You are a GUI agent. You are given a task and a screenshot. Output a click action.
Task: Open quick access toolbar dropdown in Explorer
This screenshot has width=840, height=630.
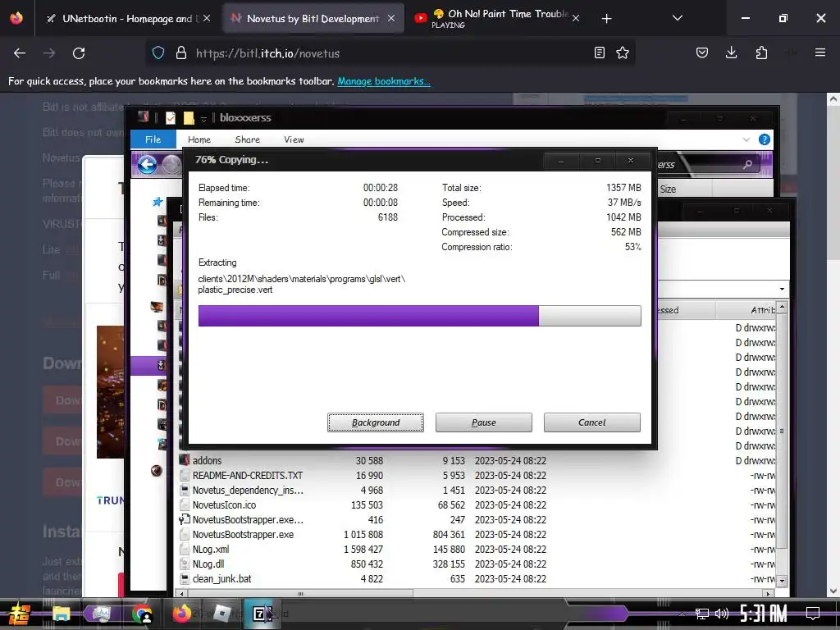coord(203,118)
